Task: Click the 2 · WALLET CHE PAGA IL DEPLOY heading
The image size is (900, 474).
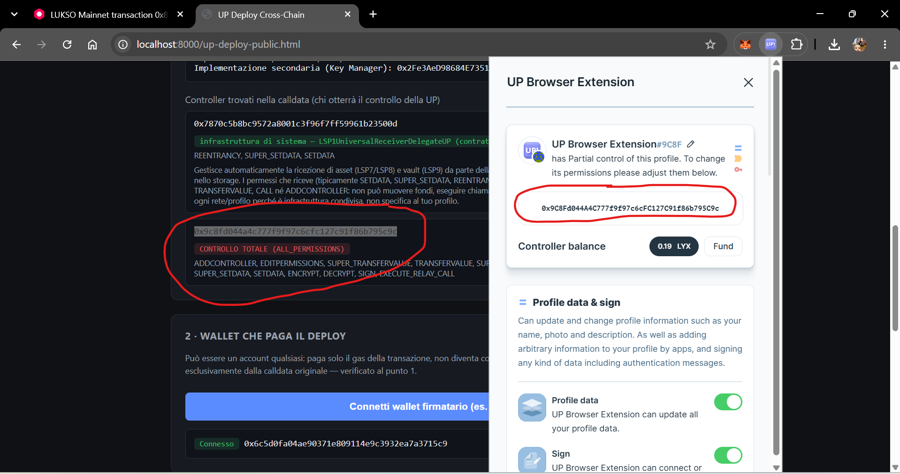Action: click(265, 336)
